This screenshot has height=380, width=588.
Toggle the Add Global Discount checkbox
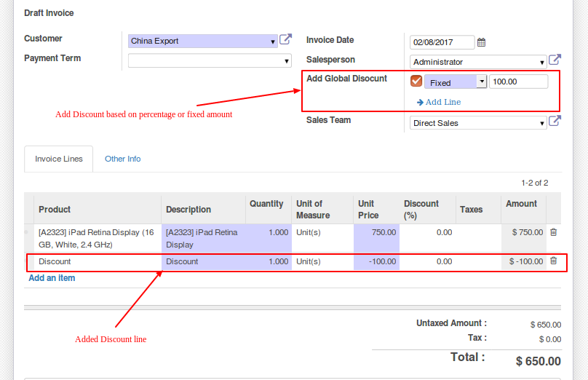coord(416,82)
